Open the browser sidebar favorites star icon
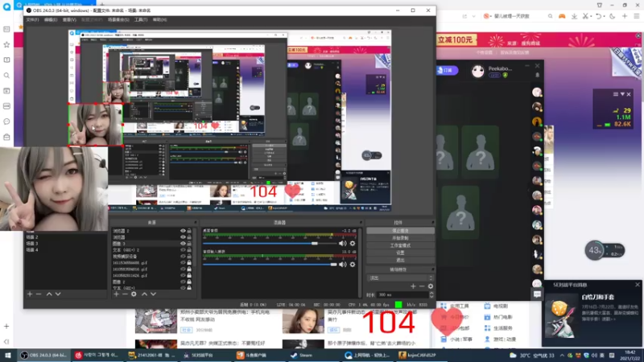Image resolution: width=644 pixels, height=362 pixels. coord(6,44)
